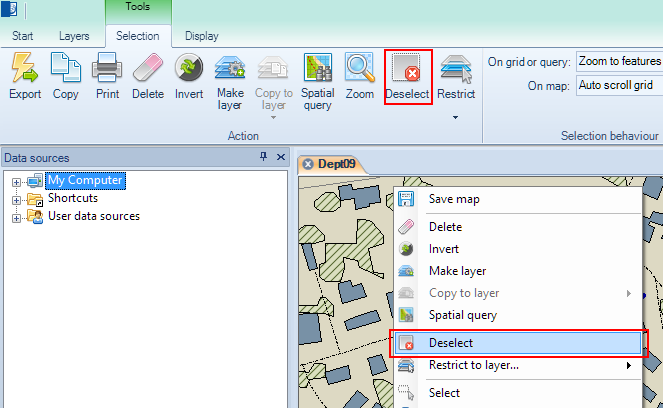663x408 pixels.
Task: Open the On grid or query combo box
Action: click(619, 62)
